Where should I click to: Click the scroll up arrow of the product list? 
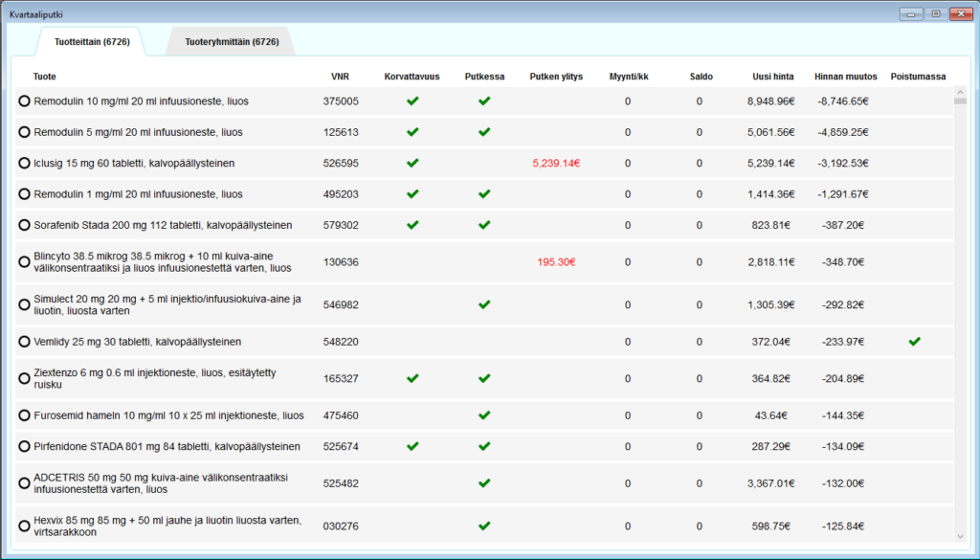[961, 92]
